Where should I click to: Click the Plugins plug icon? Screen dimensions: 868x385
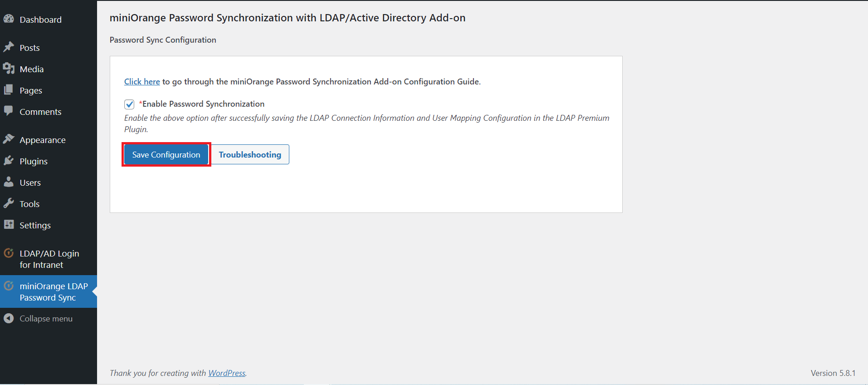[x=9, y=161]
